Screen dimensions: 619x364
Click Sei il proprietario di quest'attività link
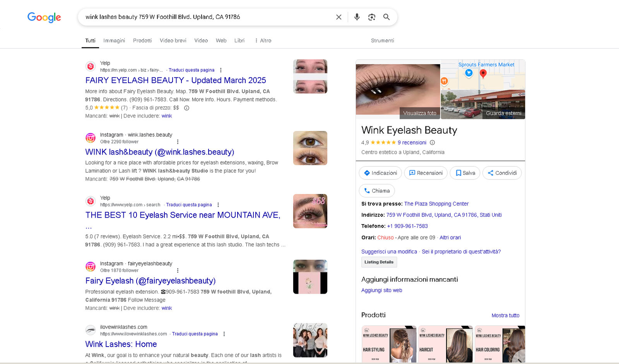[x=461, y=252]
